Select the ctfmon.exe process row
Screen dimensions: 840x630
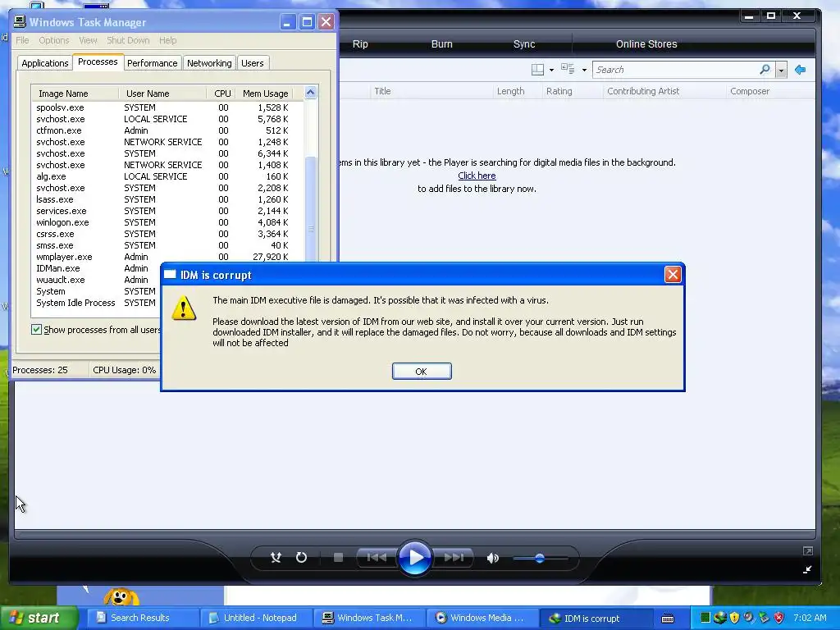click(x=167, y=130)
